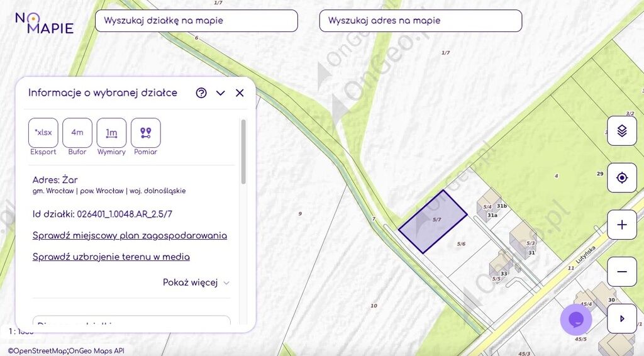Zoom in with the plus button
Screen dimensions: 644x356
[622, 225]
